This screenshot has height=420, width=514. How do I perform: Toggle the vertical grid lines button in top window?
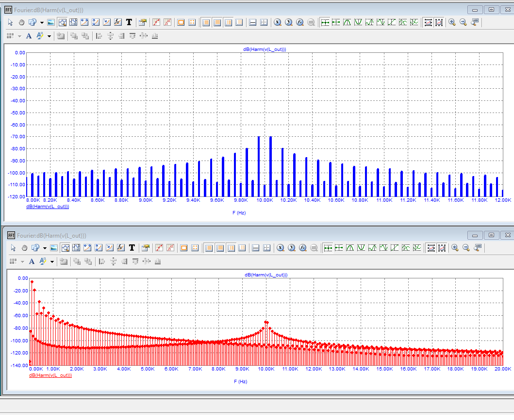coord(206,22)
